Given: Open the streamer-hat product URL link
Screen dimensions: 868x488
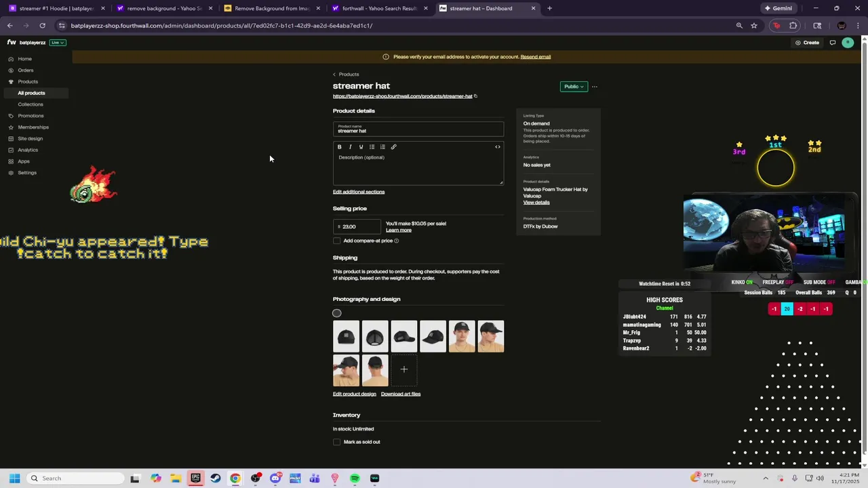Looking at the screenshot, I should [x=402, y=96].
